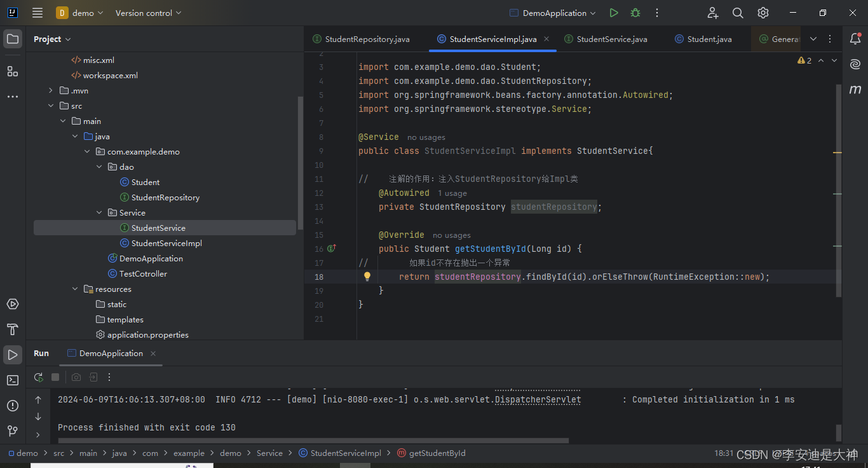Collapse the resources folder
This screenshot has height=468, width=868.
coord(75,289)
